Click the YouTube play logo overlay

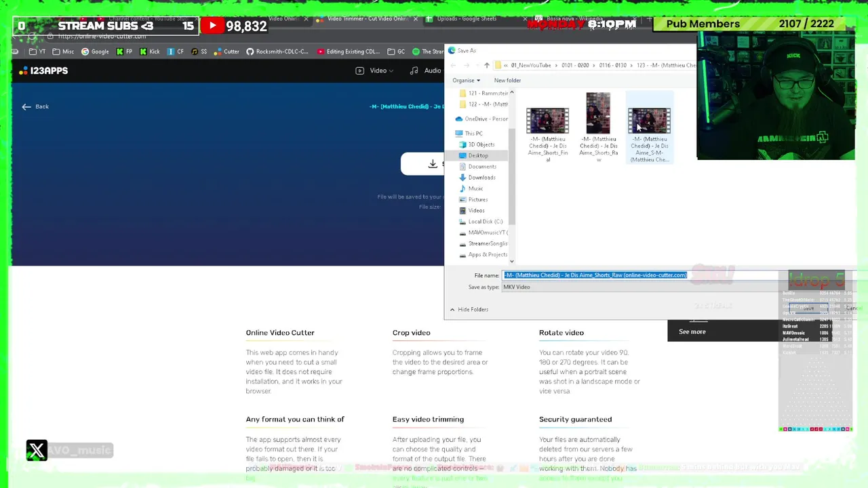(213, 26)
